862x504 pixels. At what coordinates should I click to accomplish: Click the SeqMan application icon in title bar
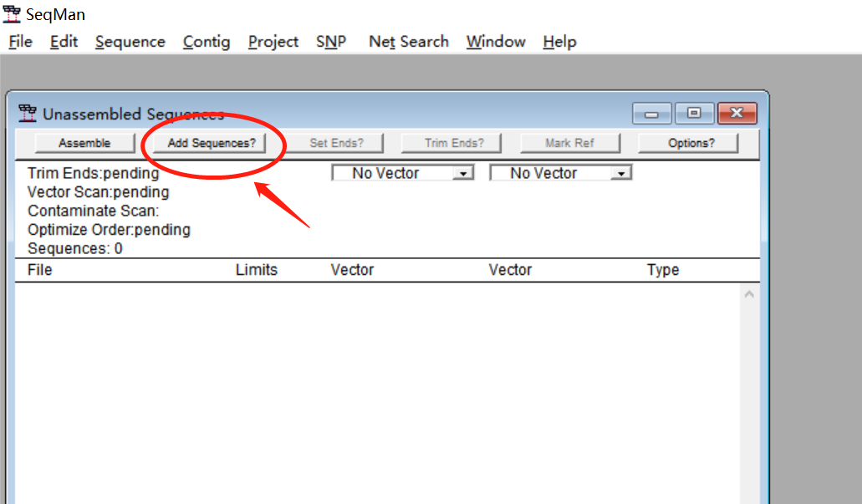pos(12,14)
